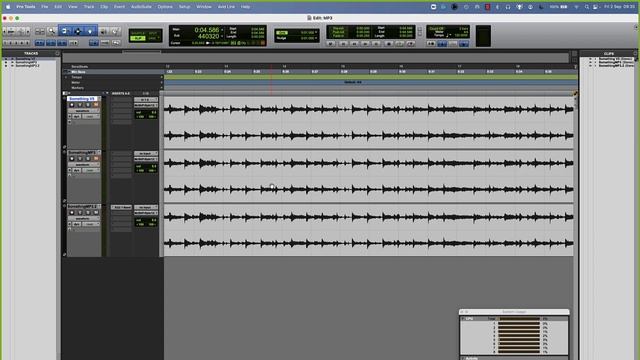This screenshot has width=640, height=360.
Task: Record-enable the SomethingMP3 track
Action: pyautogui.click(x=72, y=159)
